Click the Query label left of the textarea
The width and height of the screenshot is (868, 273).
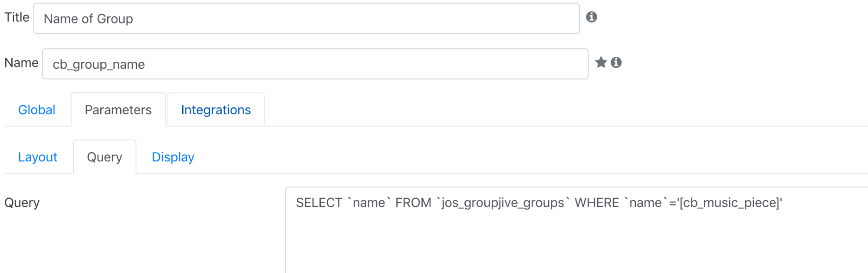click(x=22, y=203)
